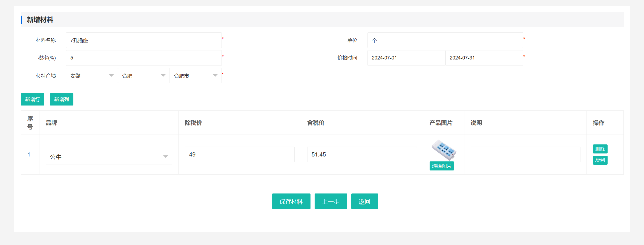
Task: Select the price end date 2024-07-31
Action: (484, 58)
